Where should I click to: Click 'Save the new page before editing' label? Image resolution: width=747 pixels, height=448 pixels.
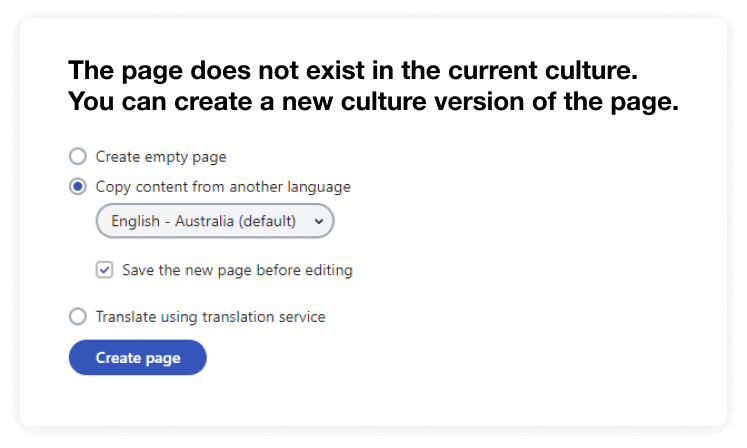pyautogui.click(x=237, y=270)
